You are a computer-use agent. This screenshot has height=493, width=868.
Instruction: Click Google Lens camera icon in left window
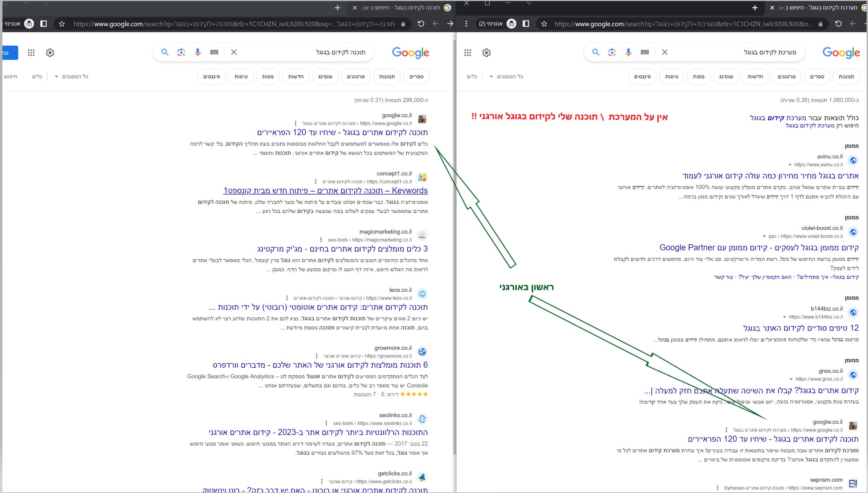pyautogui.click(x=181, y=52)
